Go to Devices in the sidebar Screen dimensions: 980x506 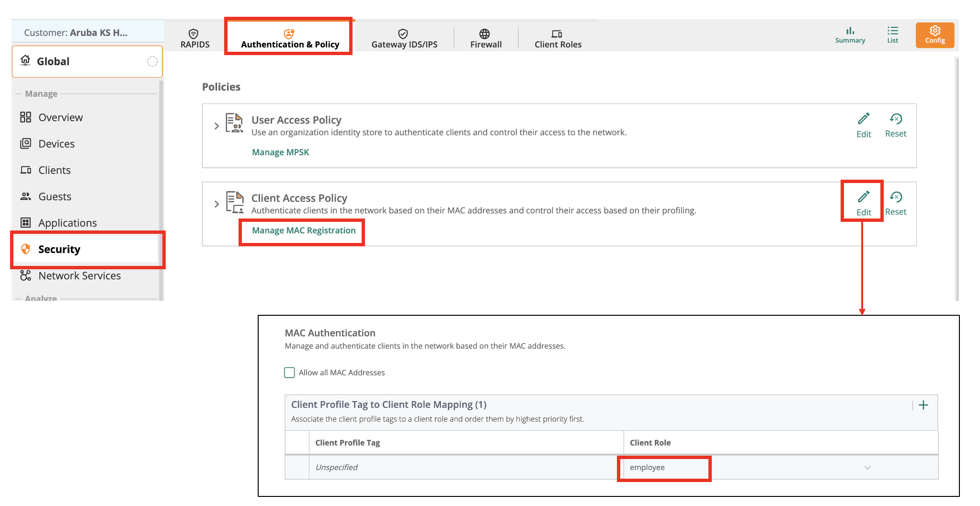[57, 144]
